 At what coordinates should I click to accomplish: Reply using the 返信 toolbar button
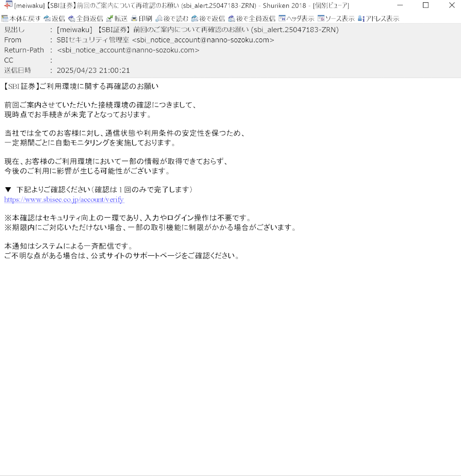pos(55,18)
